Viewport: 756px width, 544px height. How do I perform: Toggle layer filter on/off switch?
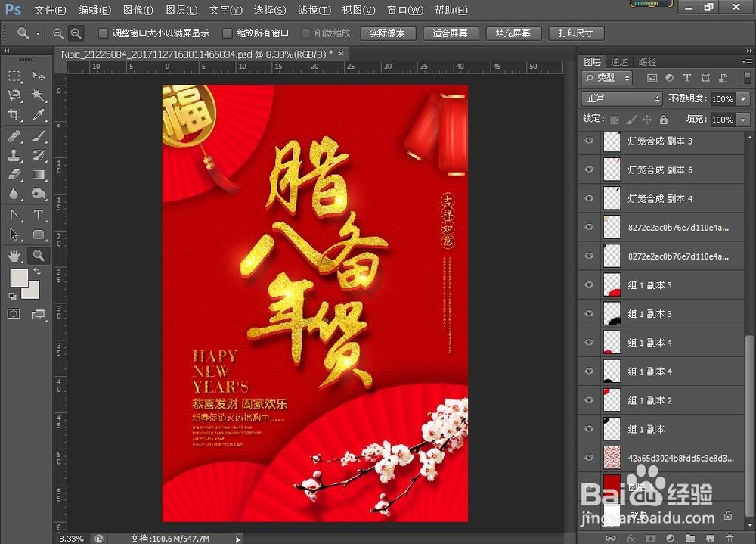[748, 78]
